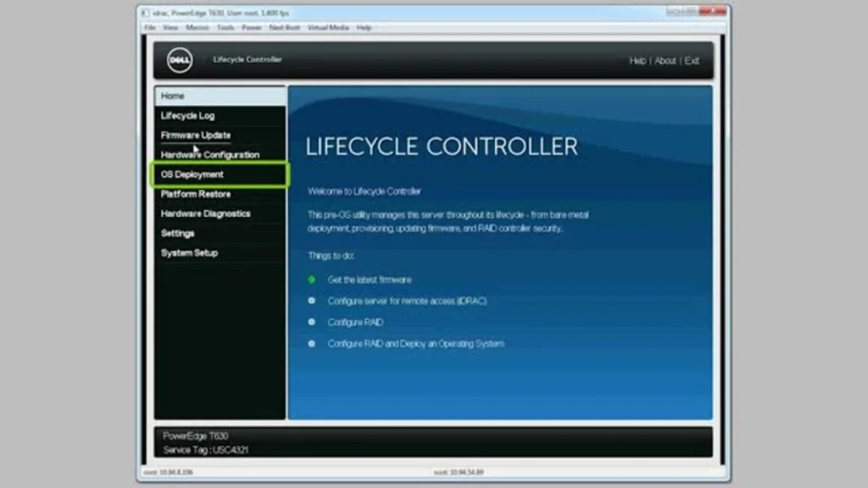868x488 pixels.
Task: Open the Power menu
Action: (252, 28)
